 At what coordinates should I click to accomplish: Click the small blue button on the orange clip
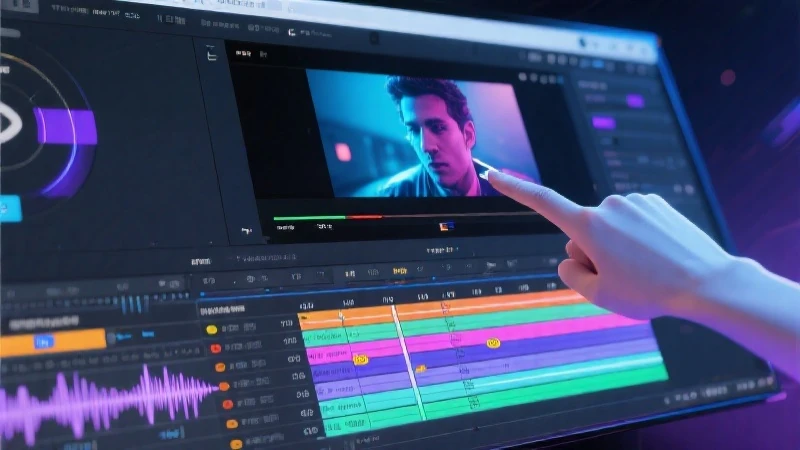(x=42, y=343)
